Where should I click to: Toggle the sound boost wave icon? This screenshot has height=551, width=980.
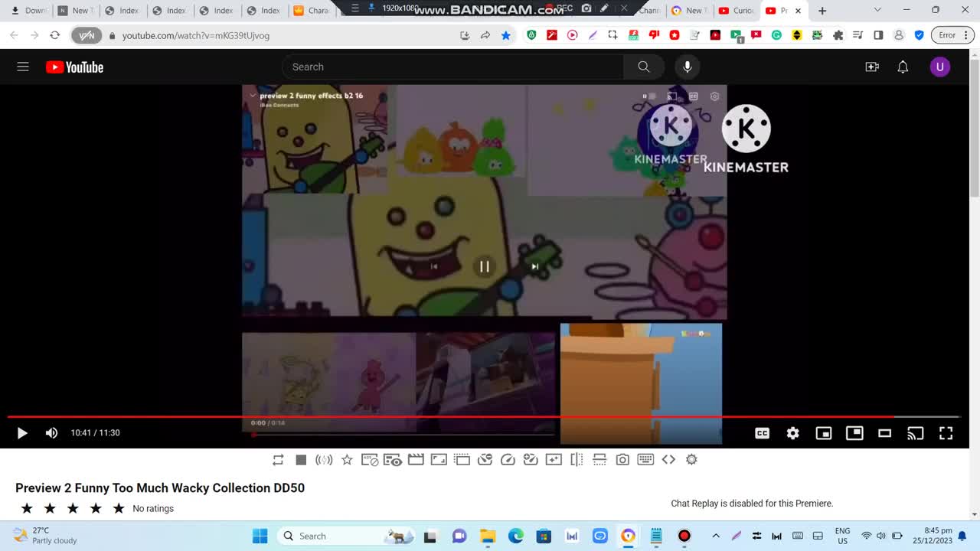pos(324,460)
